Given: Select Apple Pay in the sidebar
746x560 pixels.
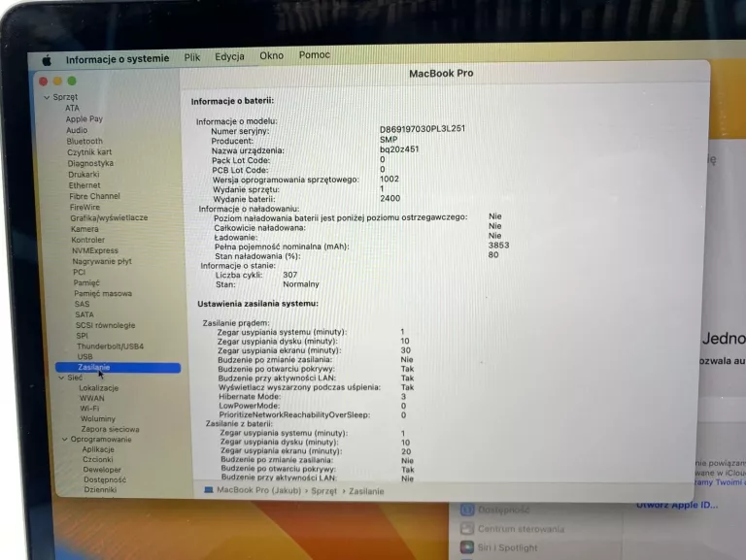Looking at the screenshot, I should [85, 118].
